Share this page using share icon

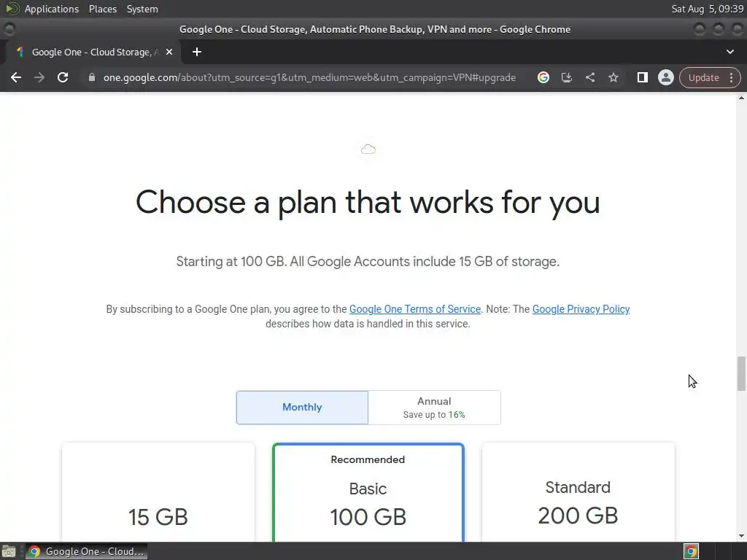[589, 77]
